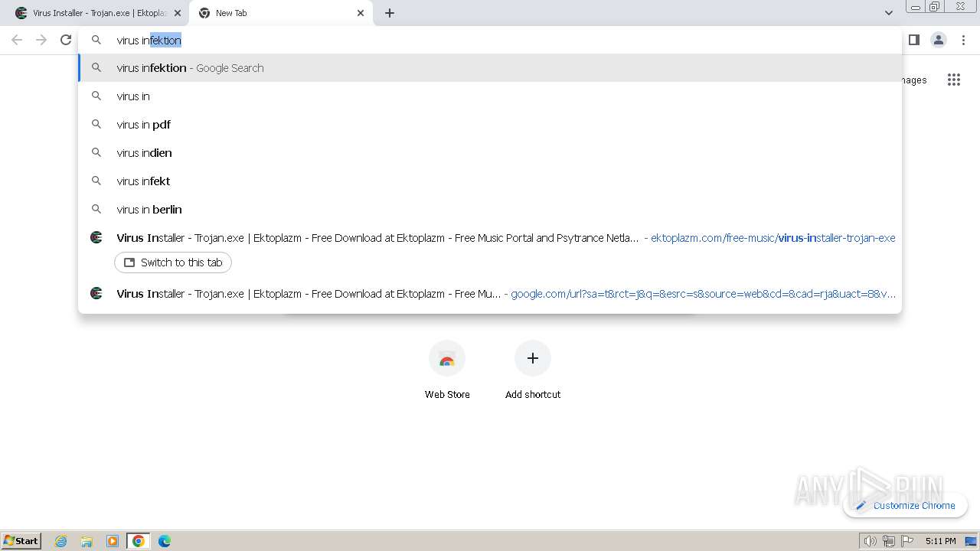980x551 pixels.
Task: Choose suggestion 'virus infekt'
Action: tap(490, 181)
